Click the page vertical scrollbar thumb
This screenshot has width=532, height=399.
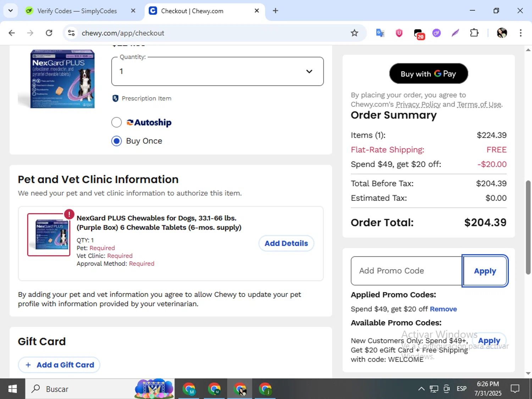tap(528, 227)
